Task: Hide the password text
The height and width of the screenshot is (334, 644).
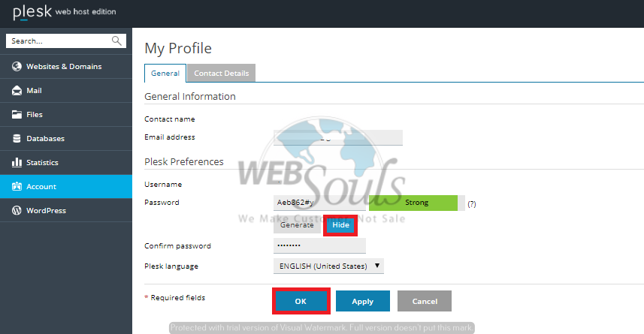Action: click(340, 225)
